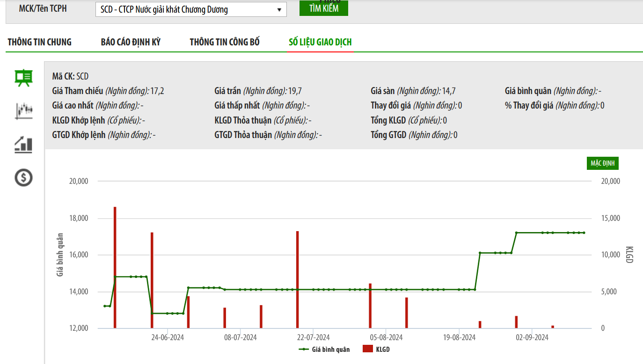Click the Tổng GTGD (Nghìn đồng) label

tap(412, 135)
